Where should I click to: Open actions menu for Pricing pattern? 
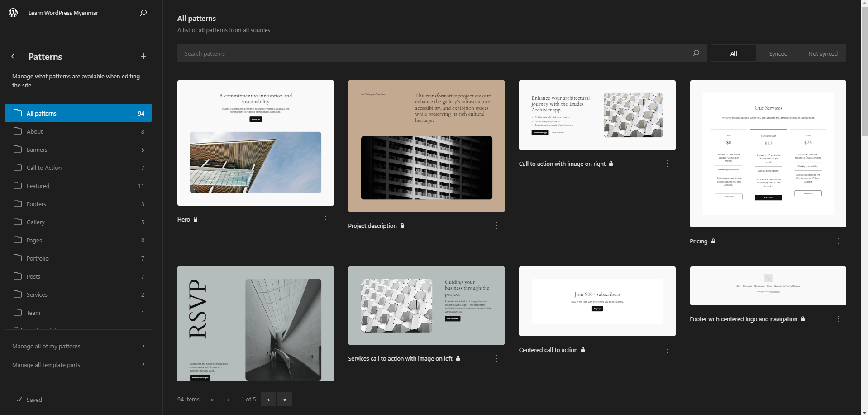pyautogui.click(x=838, y=241)
